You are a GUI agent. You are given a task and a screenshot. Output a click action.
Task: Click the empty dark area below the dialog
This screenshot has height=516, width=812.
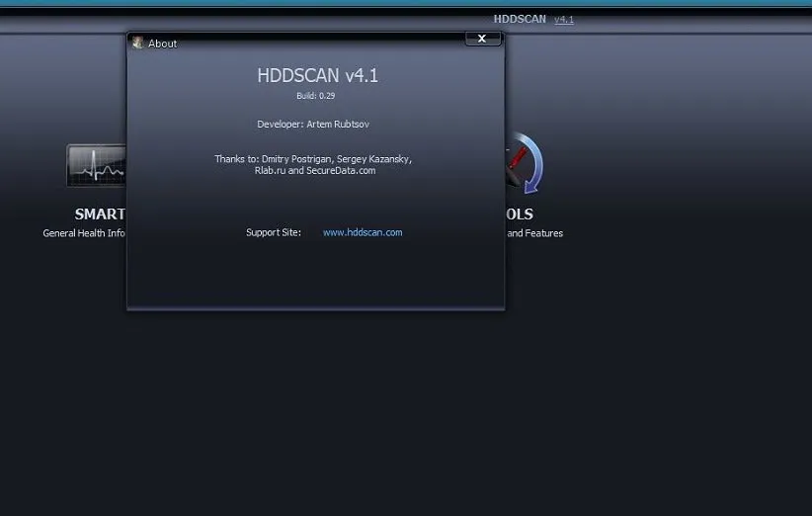tap(395, 415)
